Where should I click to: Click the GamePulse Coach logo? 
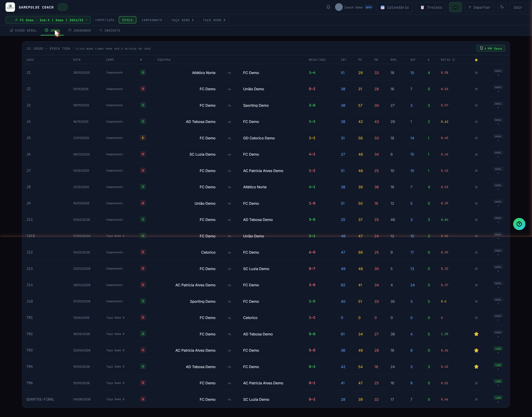[10, 7]
